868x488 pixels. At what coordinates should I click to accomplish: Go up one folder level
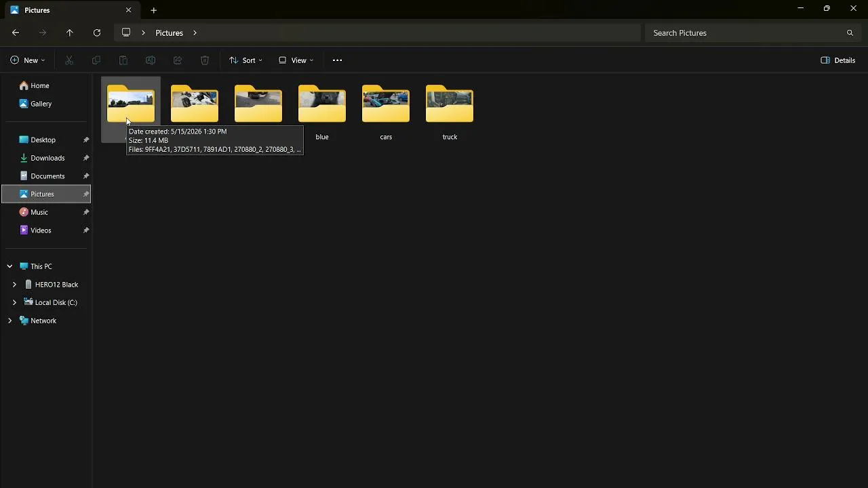pos(70,33)
